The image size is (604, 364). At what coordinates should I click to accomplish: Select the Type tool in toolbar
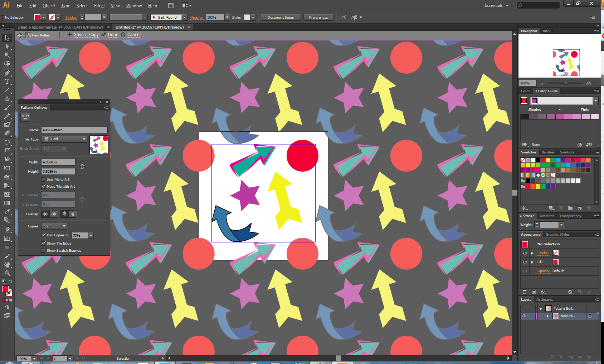tap(7, 82)
